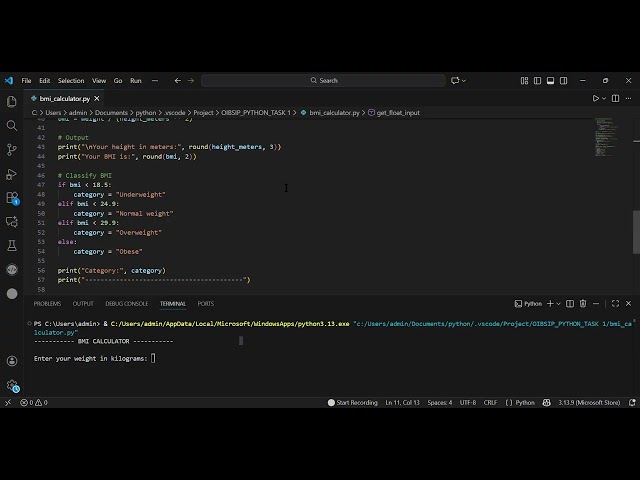This screenshot has width=640, height=480.
Task: Open Customize Layout icon
Action: point(524,80)
